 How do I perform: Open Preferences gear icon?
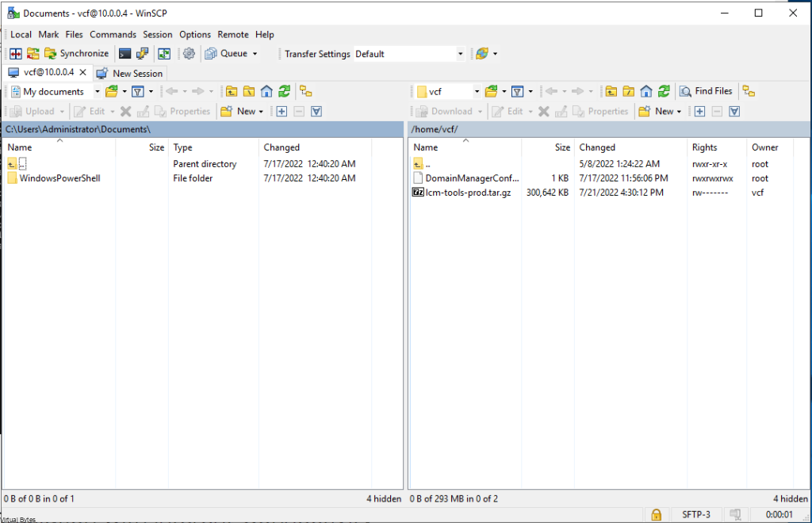[x=189, y=54]
